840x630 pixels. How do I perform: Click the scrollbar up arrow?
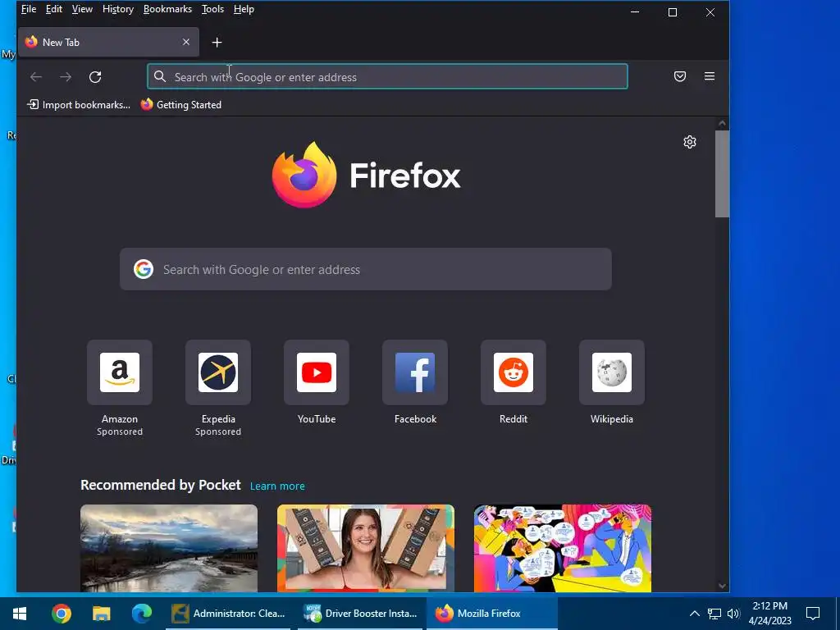click(x=722, y=123)
